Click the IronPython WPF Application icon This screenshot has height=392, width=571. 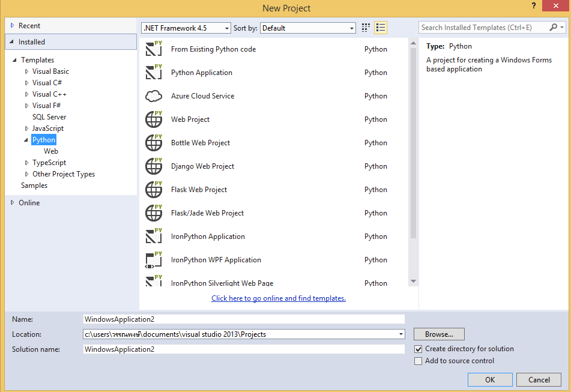click(154, 259)
